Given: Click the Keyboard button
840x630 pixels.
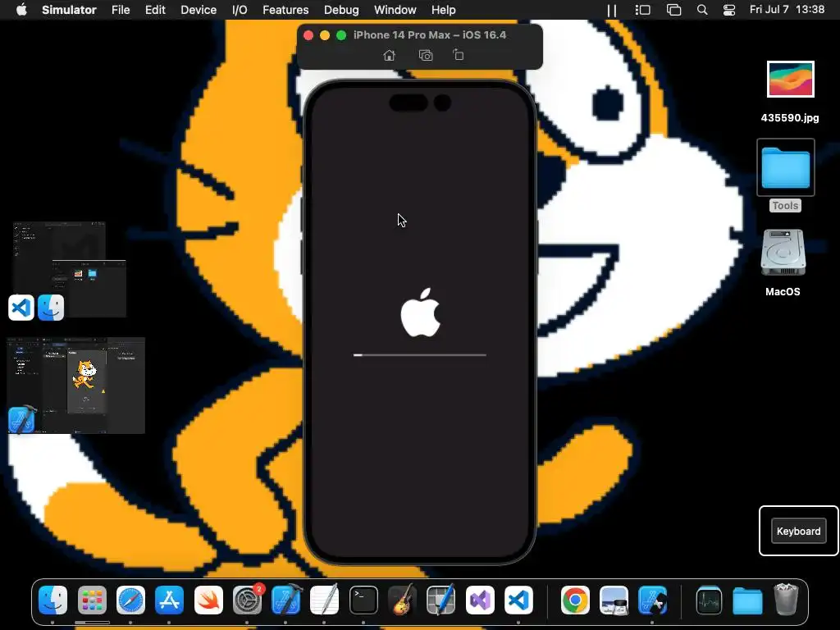Looking at the screenshot, I should pyautogui.click(x=798, y=531).
